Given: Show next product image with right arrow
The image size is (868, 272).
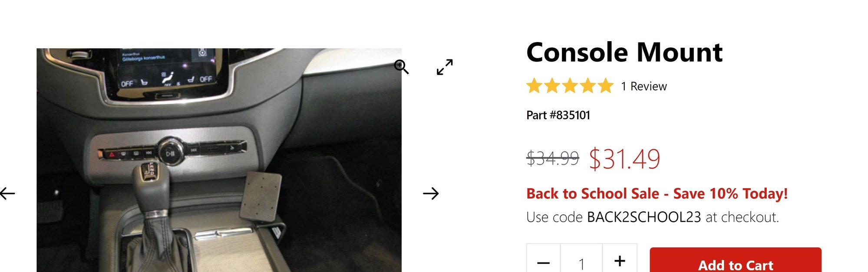Looking at the screenshot, I should (431, 193).
